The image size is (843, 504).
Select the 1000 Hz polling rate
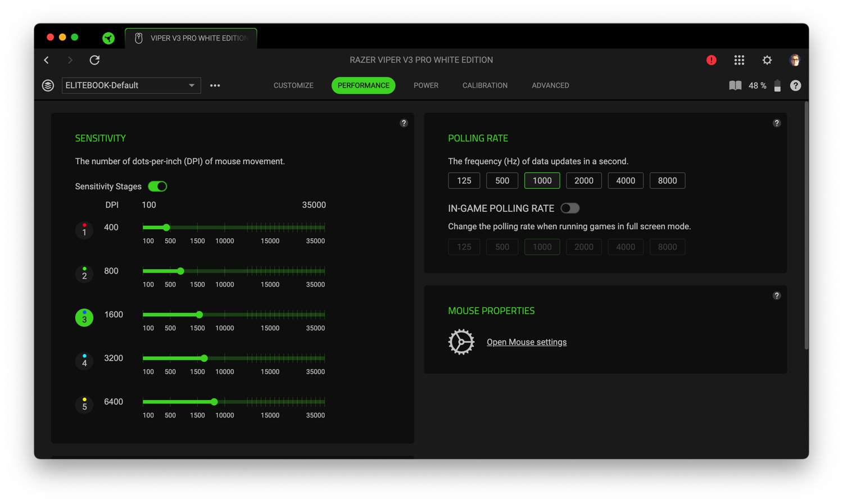click(x=542, y=180)
